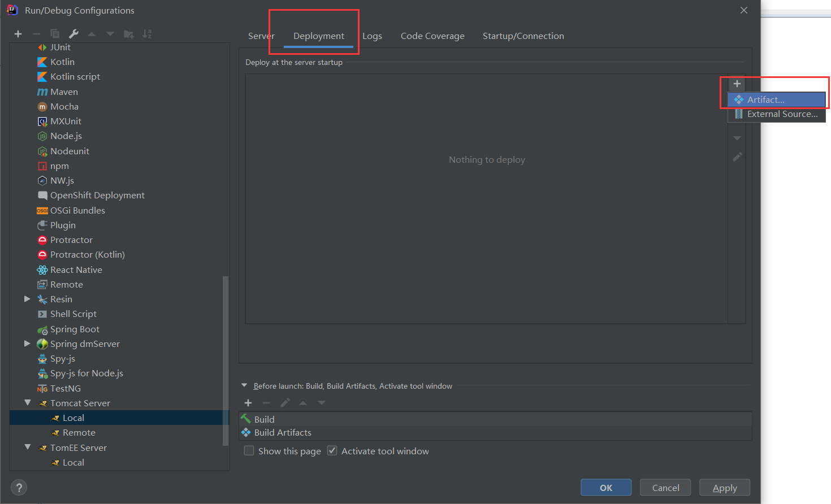This screenshot has height=504, width=831.
Task: Select the npm configuration type
Action: click(x=59, y=166)
